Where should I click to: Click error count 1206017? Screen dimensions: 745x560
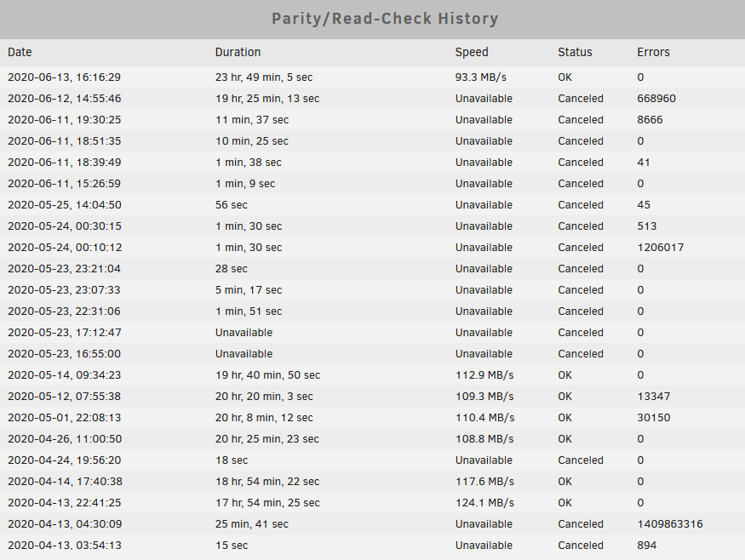[660, 248]
